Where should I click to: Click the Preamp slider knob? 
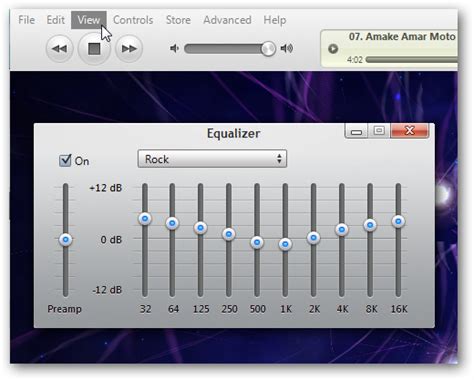coord(65,240)
